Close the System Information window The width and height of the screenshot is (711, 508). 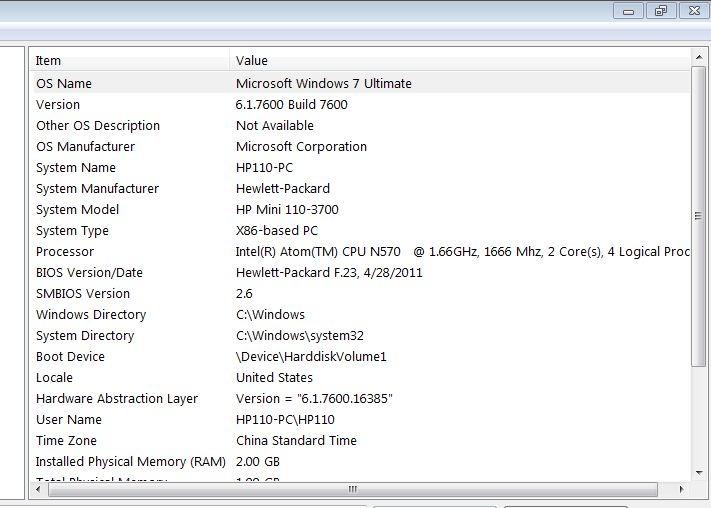point(694,11)
